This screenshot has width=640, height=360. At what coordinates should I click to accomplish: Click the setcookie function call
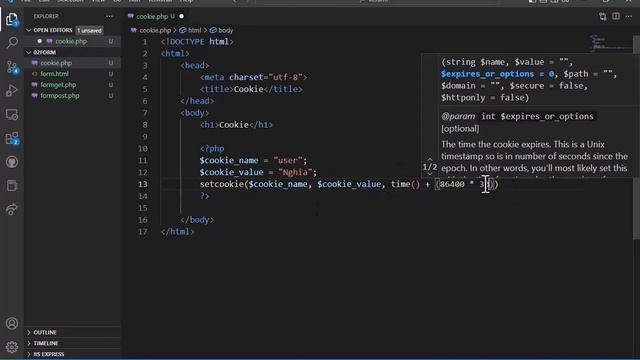click(222, 184)
